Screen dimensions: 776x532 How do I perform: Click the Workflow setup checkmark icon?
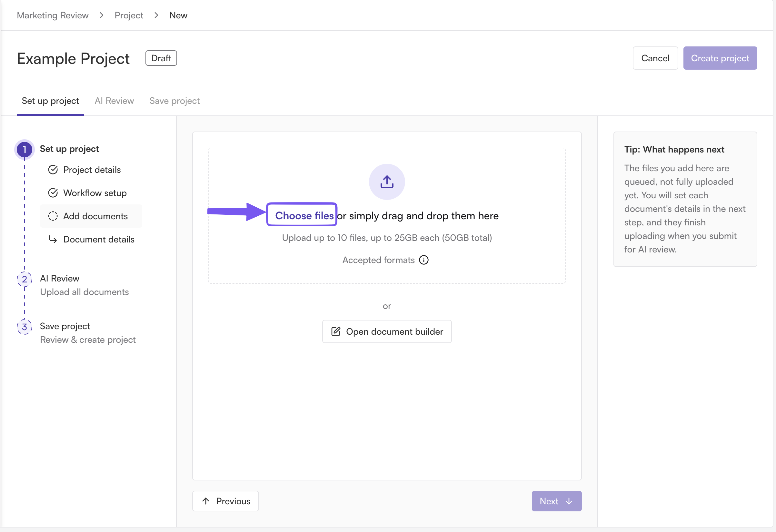(53, 193)
